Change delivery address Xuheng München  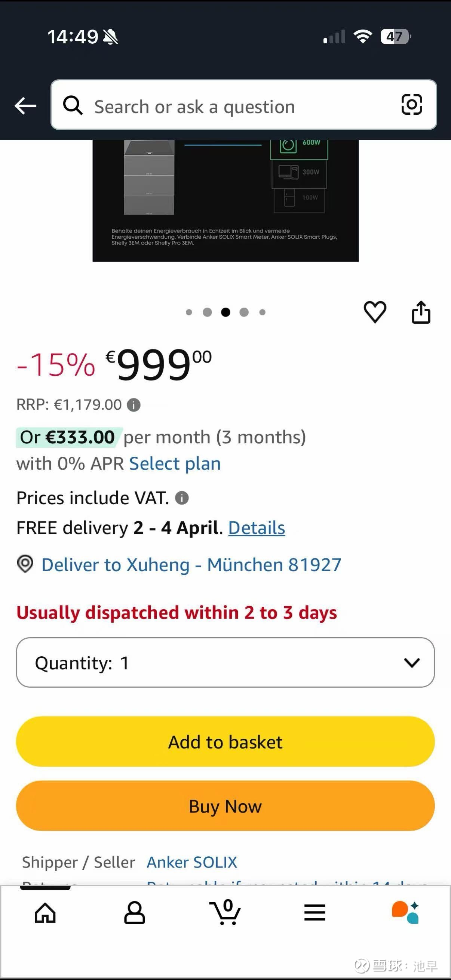[x=191, y=564]
